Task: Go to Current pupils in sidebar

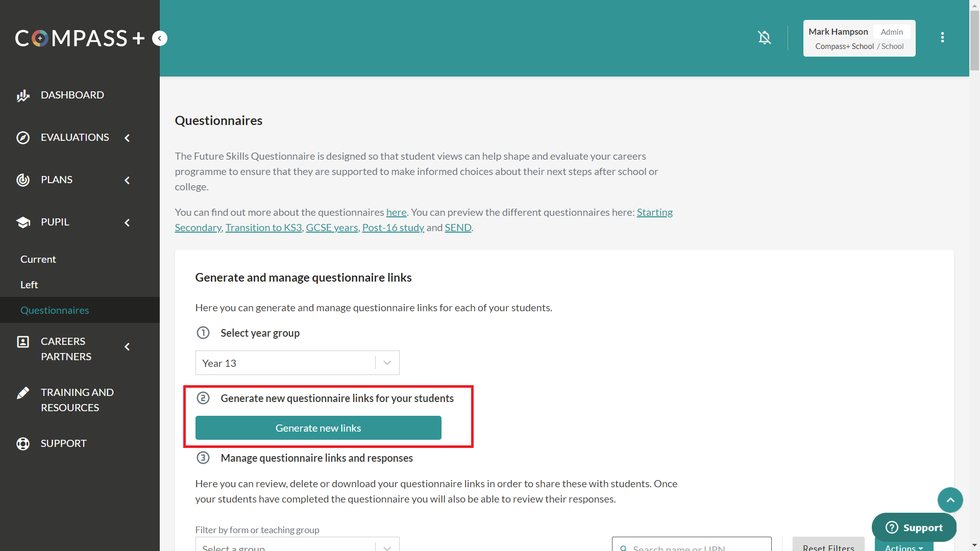Action: [38, 259]
